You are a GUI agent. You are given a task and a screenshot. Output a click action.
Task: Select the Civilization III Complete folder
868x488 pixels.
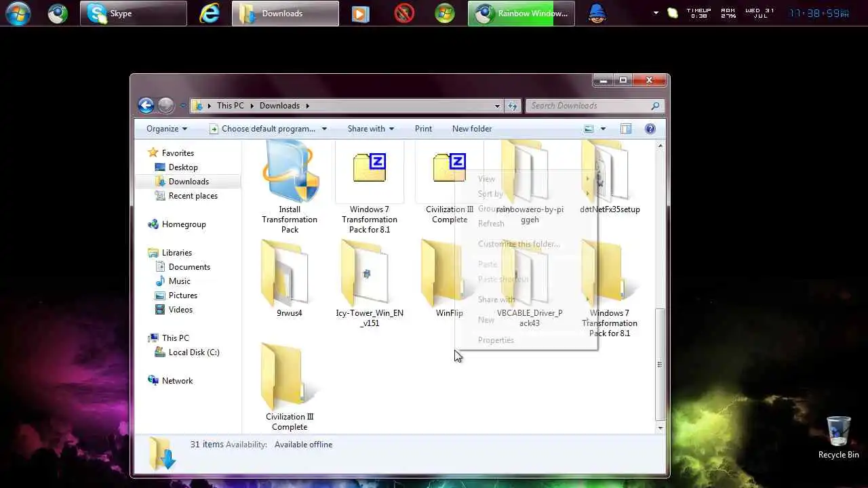[x=290, y=387]
